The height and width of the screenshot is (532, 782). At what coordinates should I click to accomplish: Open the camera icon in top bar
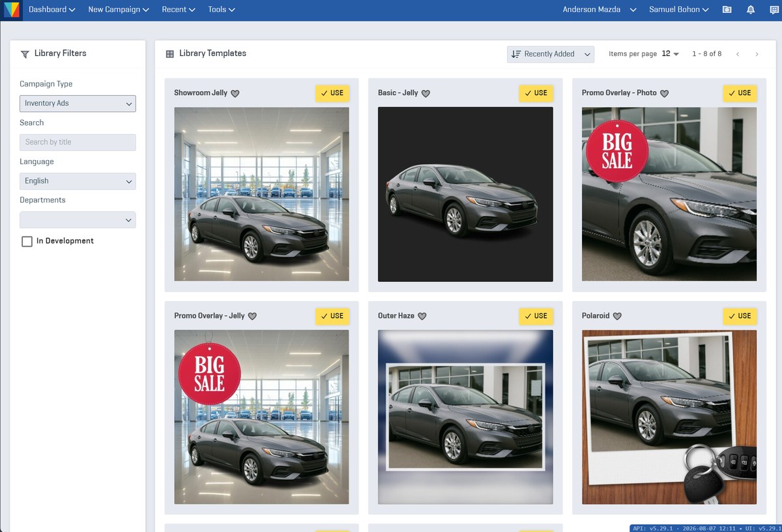pos(727,10)
